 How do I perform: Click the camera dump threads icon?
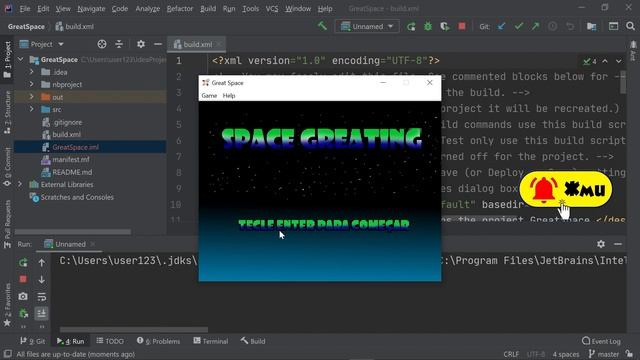pos(23,296)
